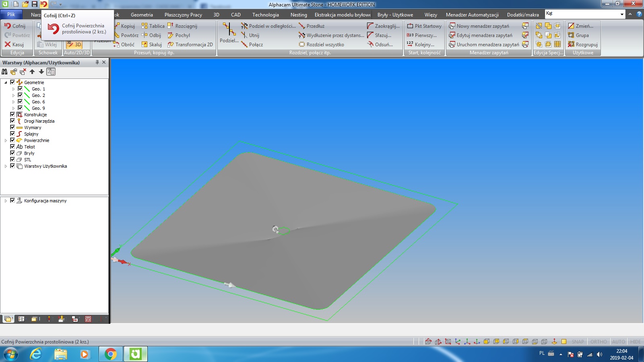The image size is (644, 362).
Task: Toggle the SNAP status bar button
Action: 578,341
